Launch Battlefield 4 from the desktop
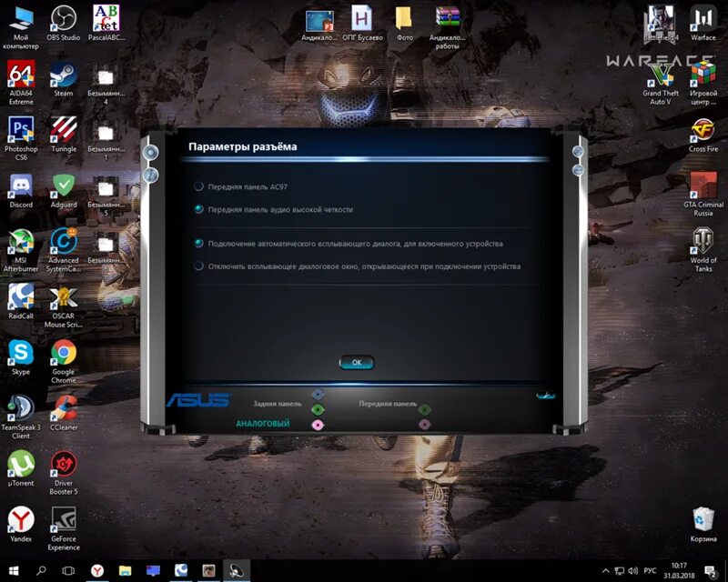This screenshot has height=582, width=728. coord(661,23)
